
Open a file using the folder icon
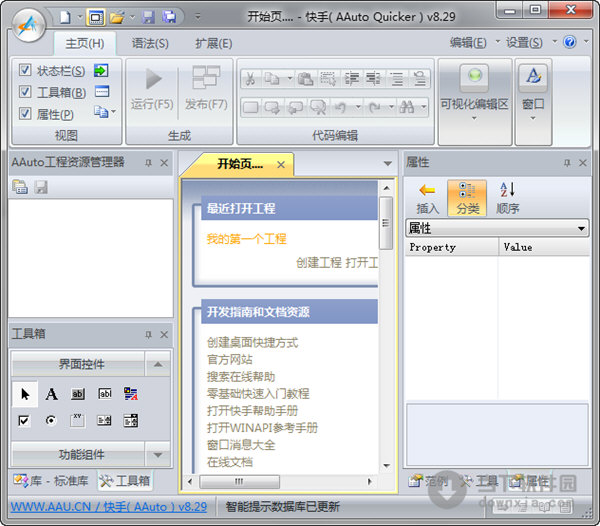(117, 17)
